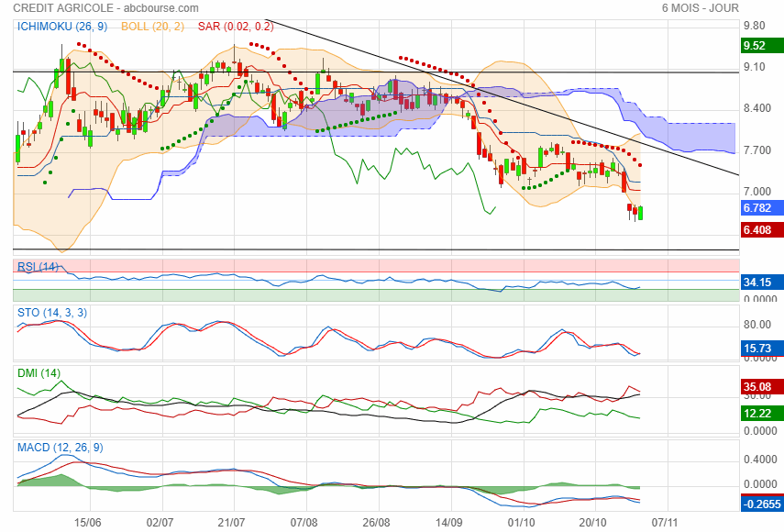Screen dimensions: 784x532
Task: Select the MACD value tag -0.2655
Action: point(762,504)
